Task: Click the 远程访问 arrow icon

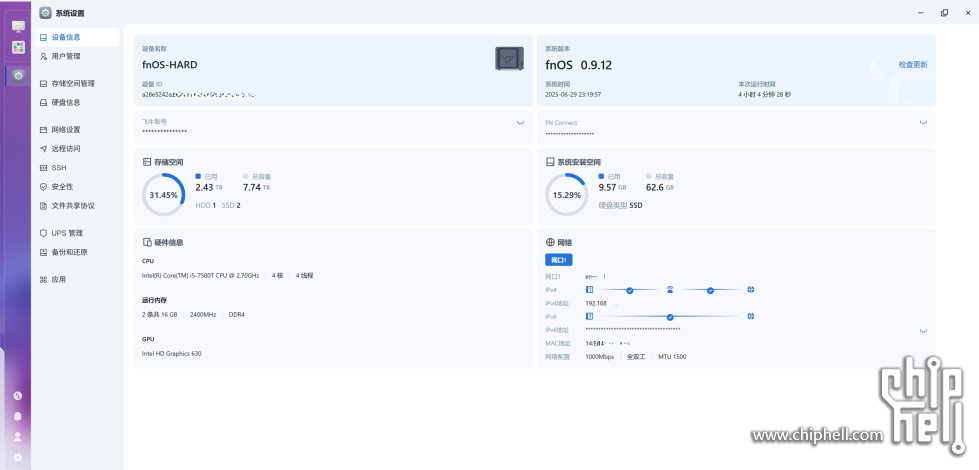Action: coord(43,149)
